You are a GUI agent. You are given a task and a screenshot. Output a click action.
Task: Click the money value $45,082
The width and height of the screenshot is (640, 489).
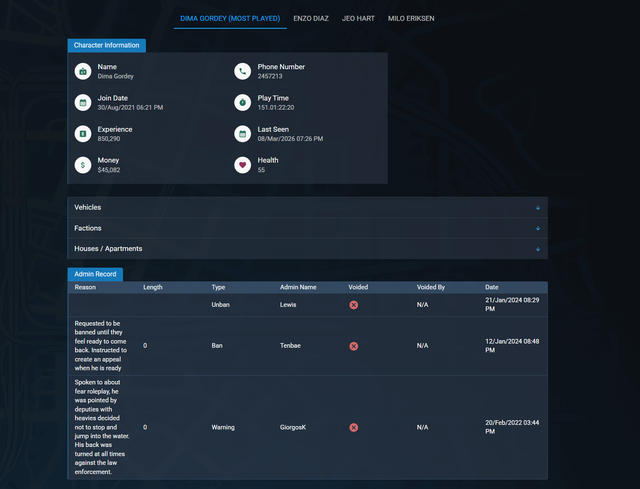(109, 170)
